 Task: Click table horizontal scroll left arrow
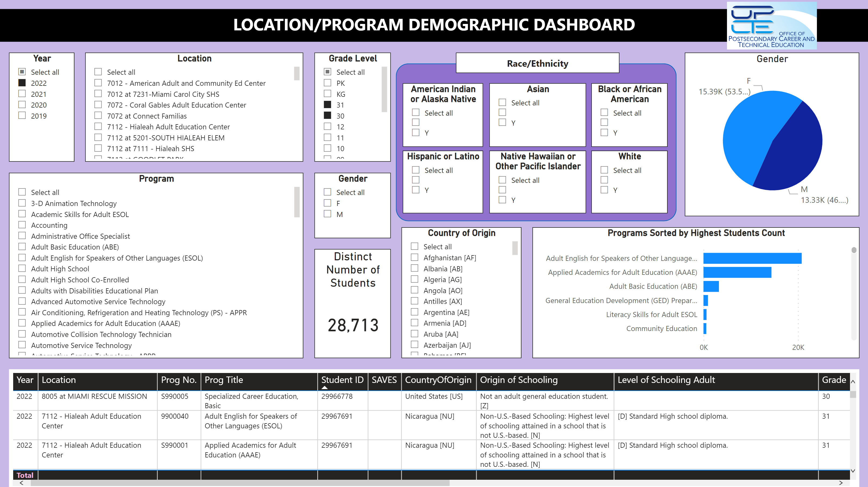pyautogui.click(x=21, y=483)
